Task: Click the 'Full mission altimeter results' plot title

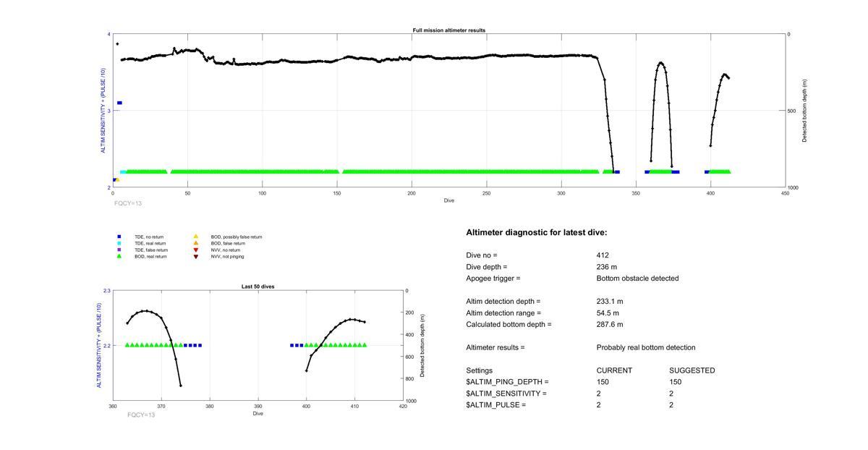Action: coord(449,30)
